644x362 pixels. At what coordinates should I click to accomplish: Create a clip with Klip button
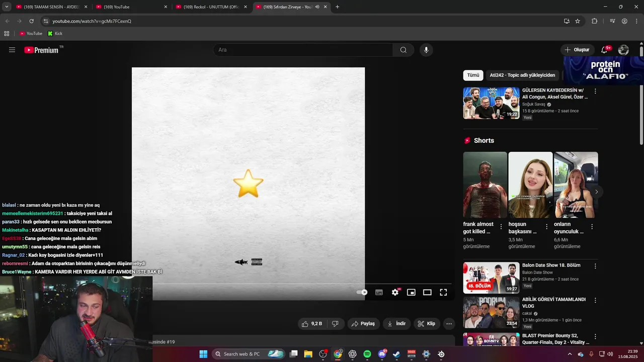point(427,324)
